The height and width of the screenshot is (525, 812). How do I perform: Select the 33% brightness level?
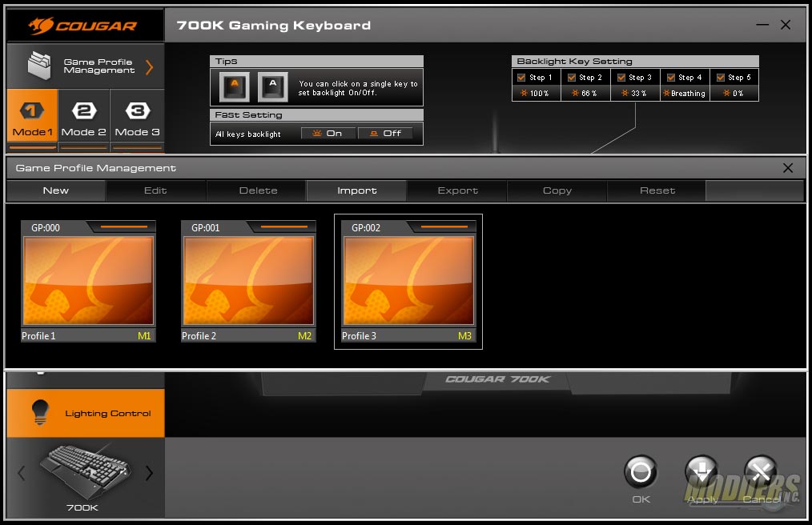(x=635, y=93)
